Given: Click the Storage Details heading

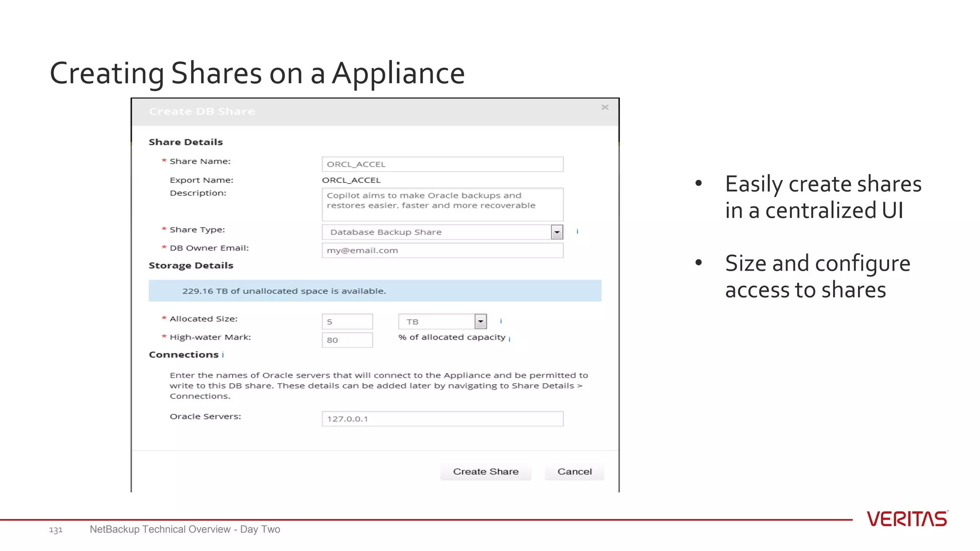Looking at the screenshot, I should tap(191, 265).
